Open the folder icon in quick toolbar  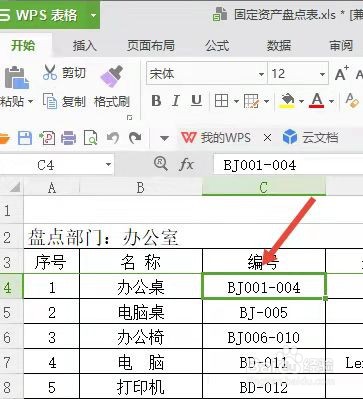click(4, 138)
